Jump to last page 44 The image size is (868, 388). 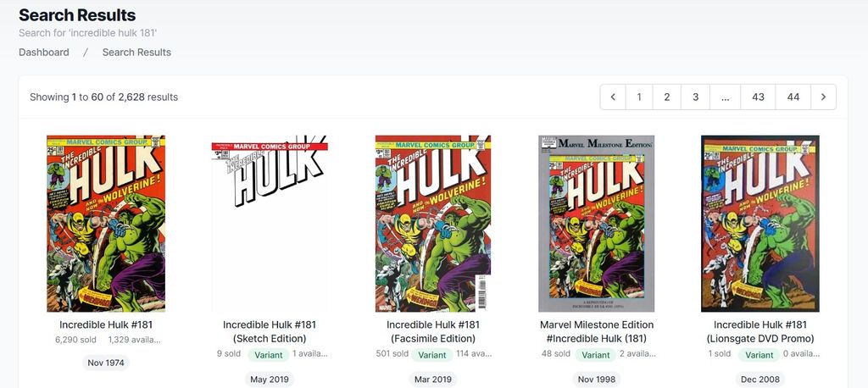[x=793, y=97]
